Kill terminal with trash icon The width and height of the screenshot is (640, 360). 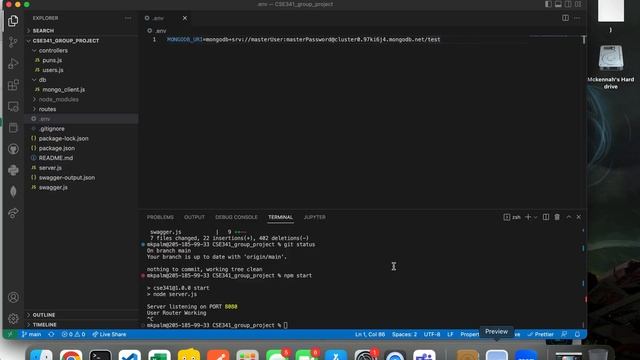coord(557,217)
